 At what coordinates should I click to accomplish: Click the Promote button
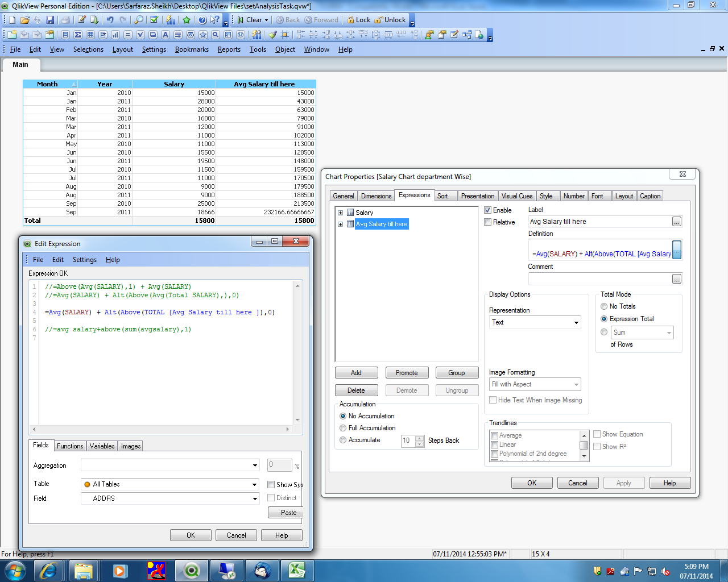click(407, 373)
